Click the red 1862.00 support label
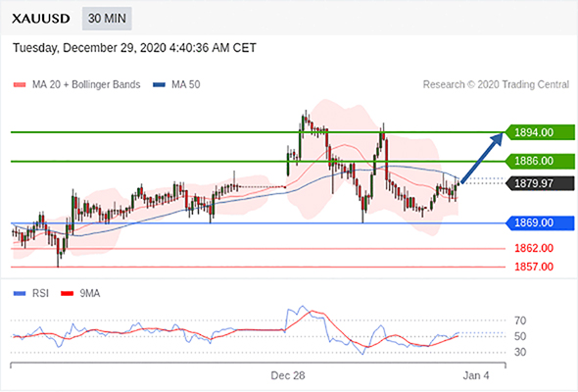 pos(534,248)
